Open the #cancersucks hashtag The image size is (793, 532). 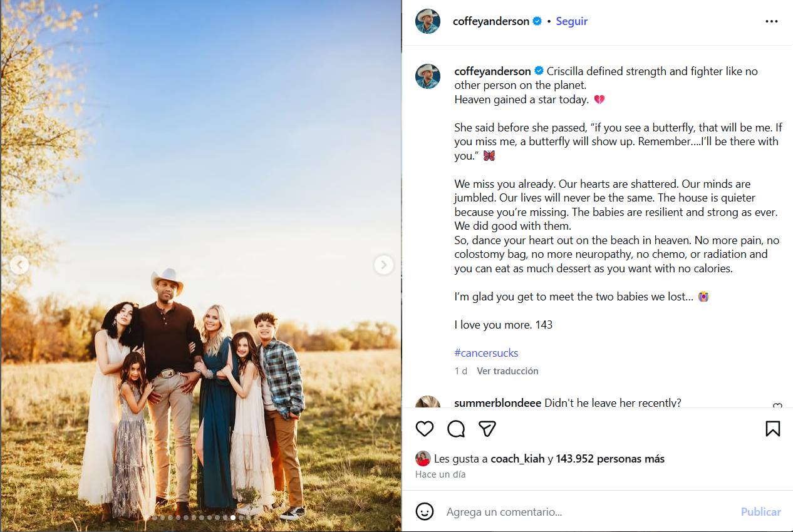point(486,353)
